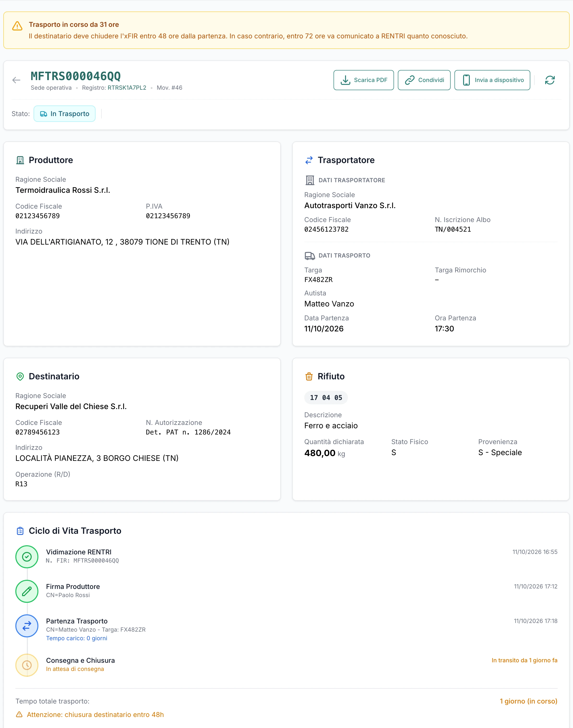Click the operation code R13
The image size is (573, 728).
click(x=21, y=484)
